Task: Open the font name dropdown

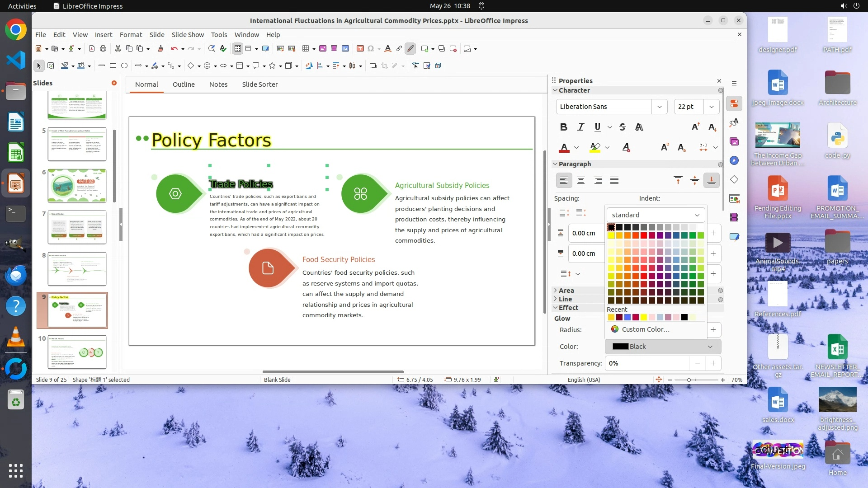Action: 659,107
